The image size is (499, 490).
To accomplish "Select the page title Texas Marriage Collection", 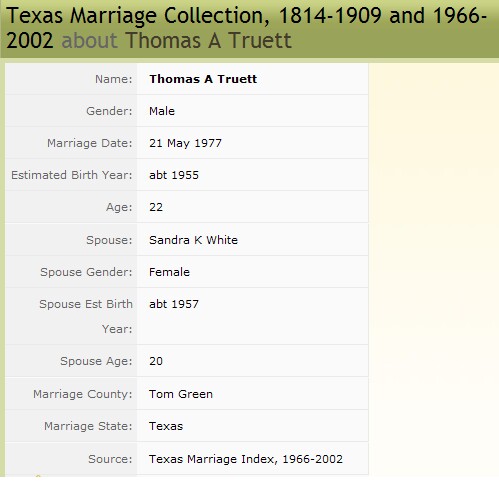I will tap(138, 16).
